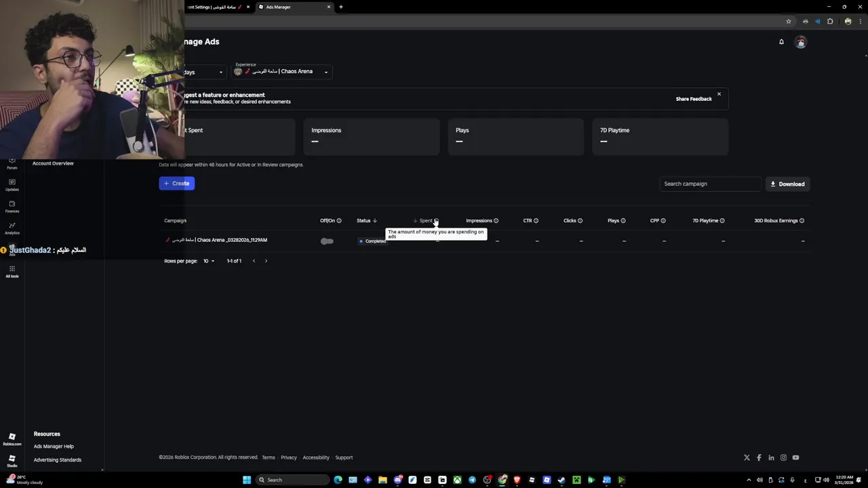Image resolution: width=868 pixels, height=488 pixels.
Task: Open the taskbar clock and date
Action: 845,480
